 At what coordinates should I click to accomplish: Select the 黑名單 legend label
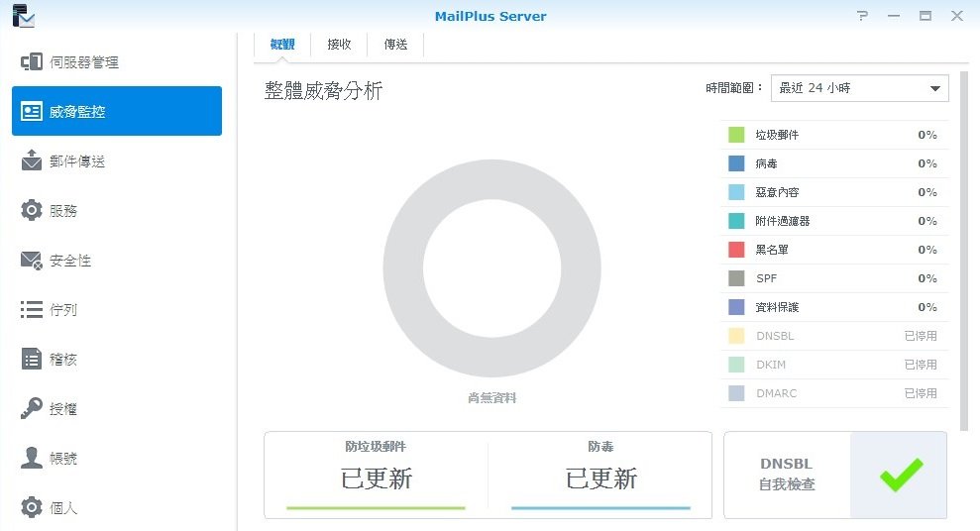click(772, 250)
